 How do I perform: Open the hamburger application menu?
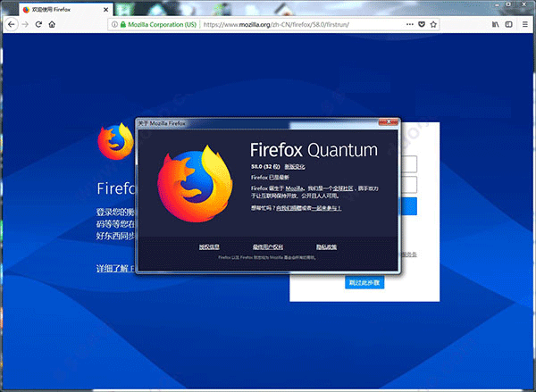coord(525,25)
